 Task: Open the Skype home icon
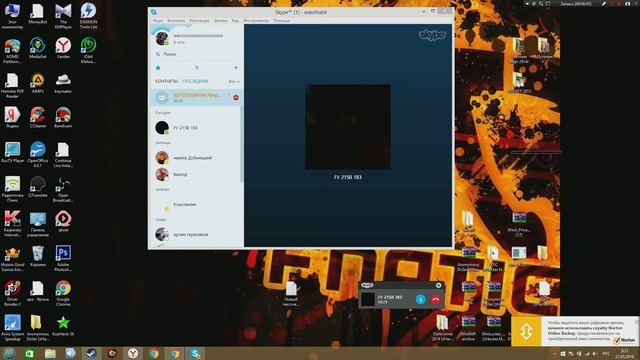158,68
